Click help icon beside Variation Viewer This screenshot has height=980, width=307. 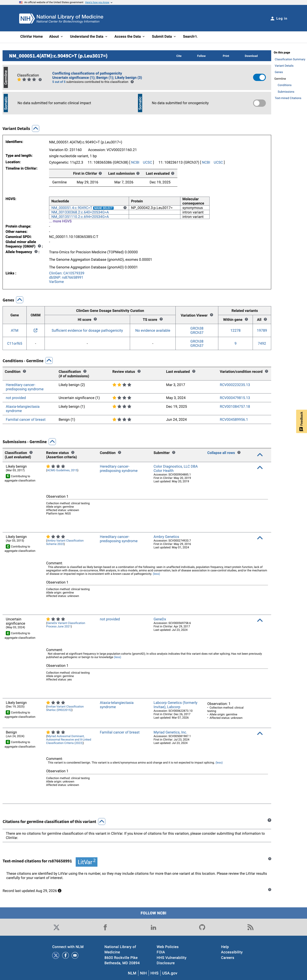(211, 315)
